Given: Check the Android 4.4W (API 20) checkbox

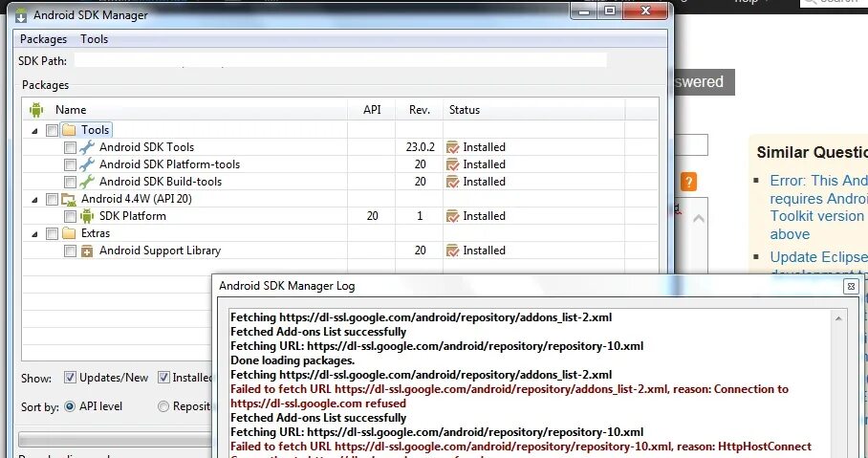Looking at the screenshot, I should pos(52,200).
